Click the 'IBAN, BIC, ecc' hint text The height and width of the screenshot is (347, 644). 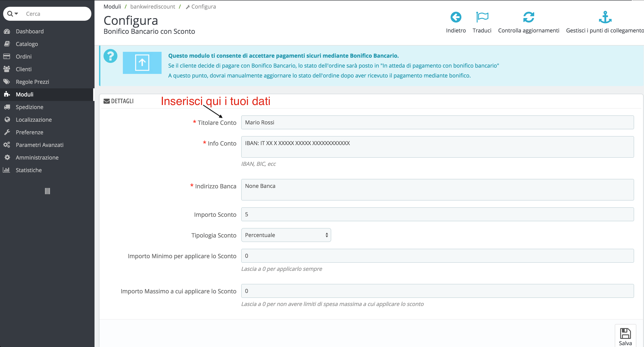pyautogui.click(x=258, y=164)
